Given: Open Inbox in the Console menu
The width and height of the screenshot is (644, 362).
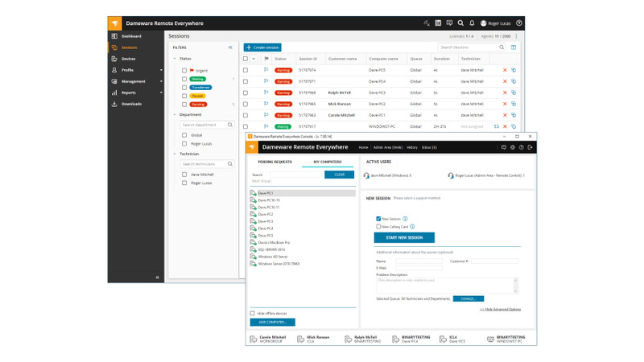Looking at the screenshot, I should pos(429,147).
